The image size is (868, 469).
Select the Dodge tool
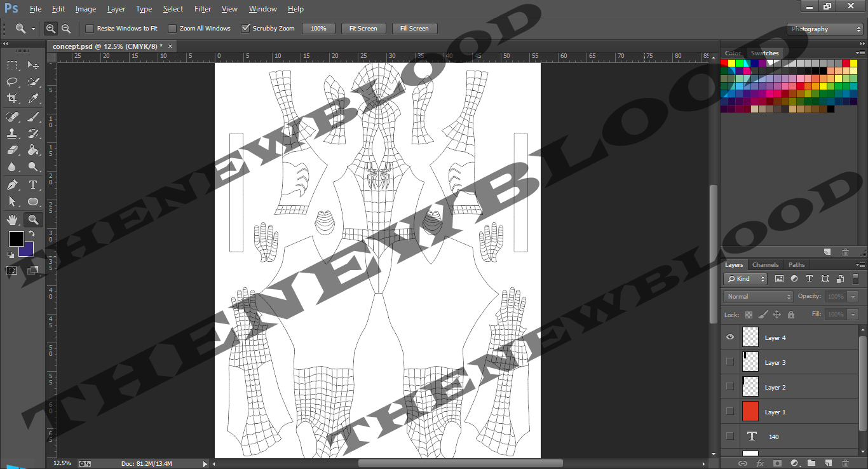33,167
